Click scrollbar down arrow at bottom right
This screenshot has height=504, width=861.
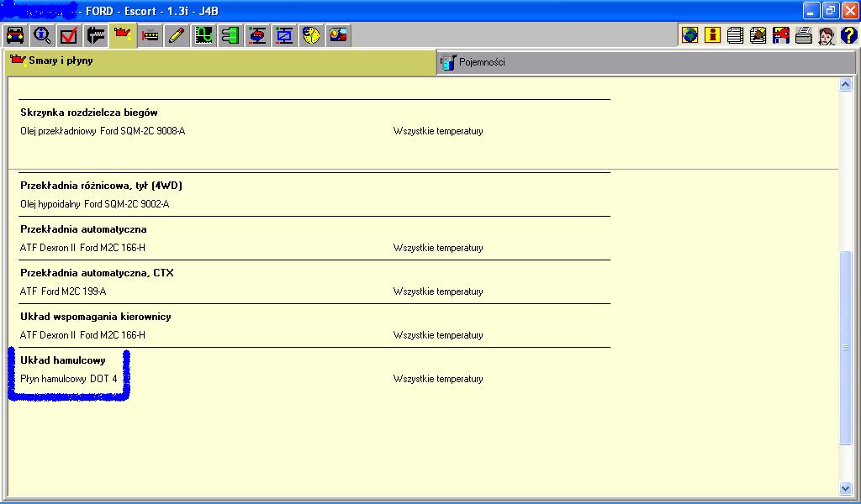(x=846, y=488)
